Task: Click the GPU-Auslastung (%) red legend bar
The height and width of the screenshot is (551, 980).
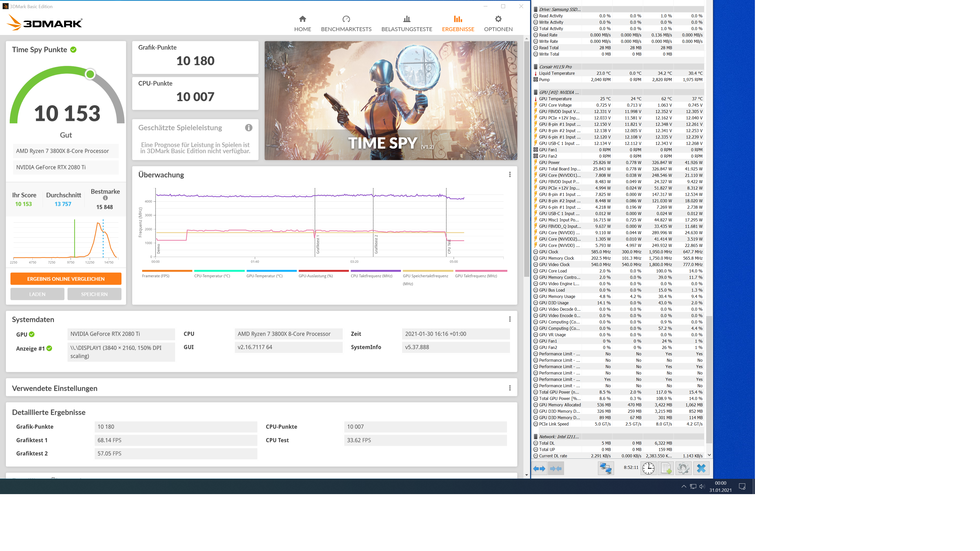Action: coord(324,271)
